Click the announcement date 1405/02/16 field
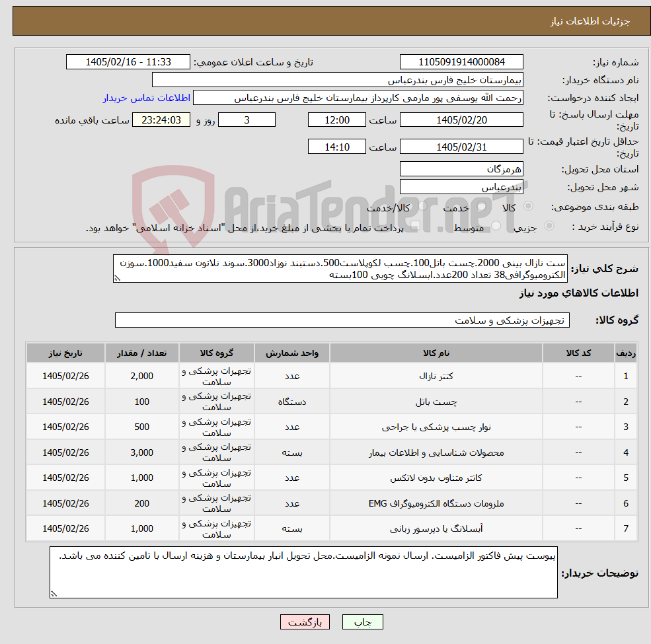Viewport: 651px width, 644px height. coord(128,62)
